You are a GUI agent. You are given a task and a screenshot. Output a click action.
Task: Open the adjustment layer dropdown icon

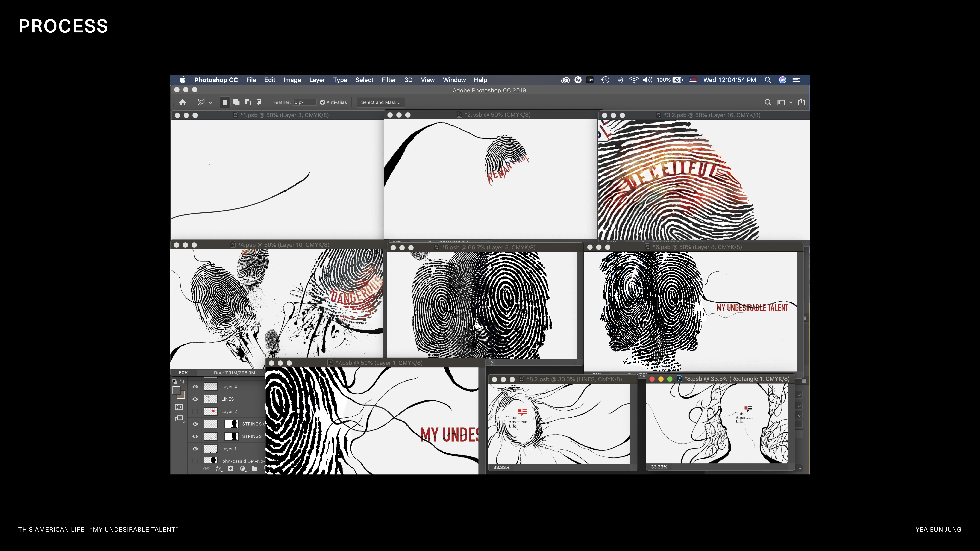coord(243,468)
